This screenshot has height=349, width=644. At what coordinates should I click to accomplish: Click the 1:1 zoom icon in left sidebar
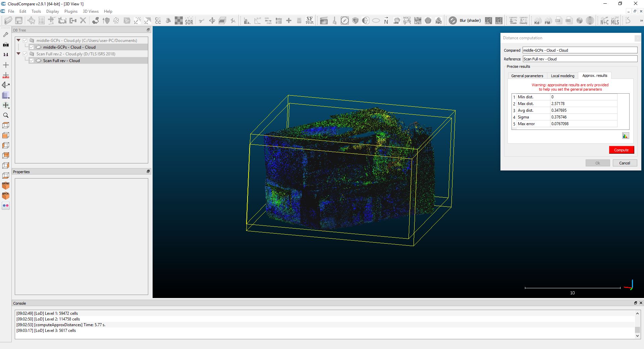coord(6,55)
